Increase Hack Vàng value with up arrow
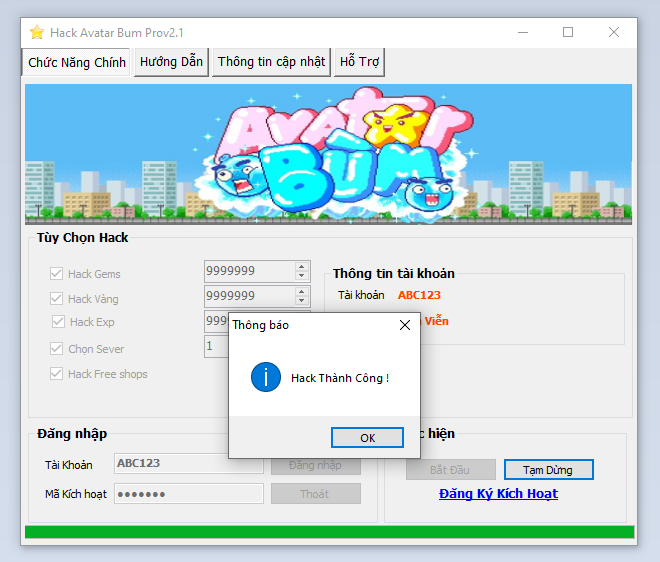 pyautogui.click(x=301, y=291)
